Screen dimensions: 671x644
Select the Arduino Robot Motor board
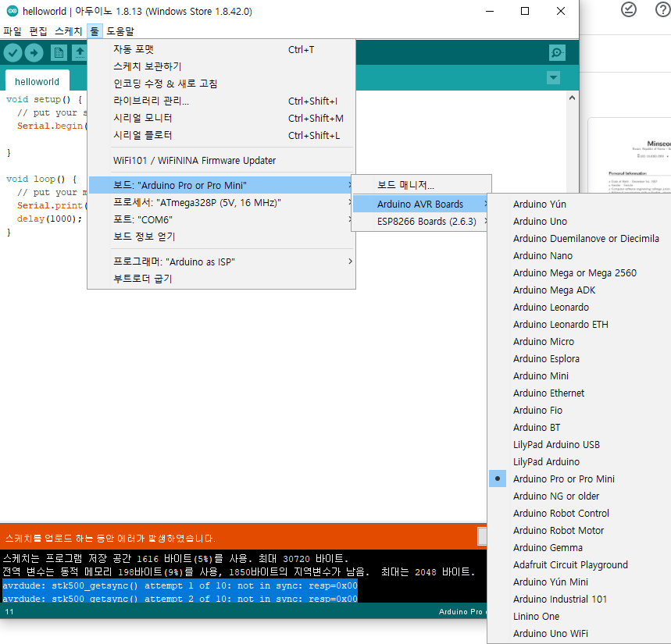(x=580, y=530)
